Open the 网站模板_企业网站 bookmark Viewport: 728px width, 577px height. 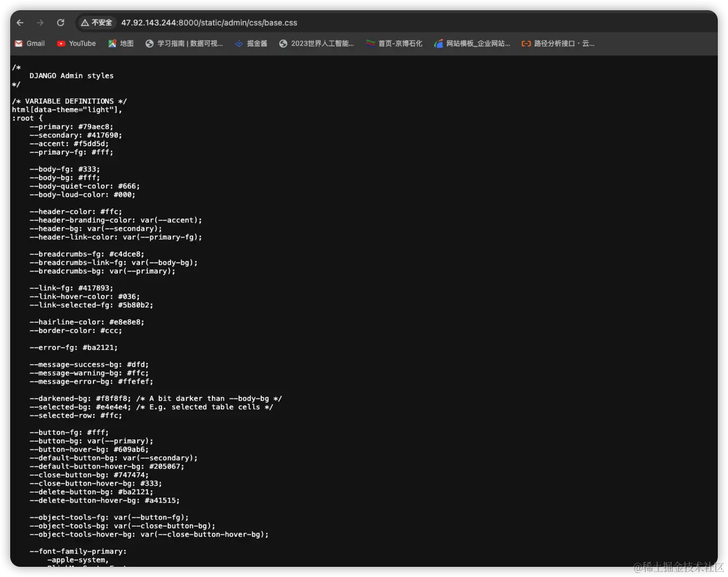472,44
